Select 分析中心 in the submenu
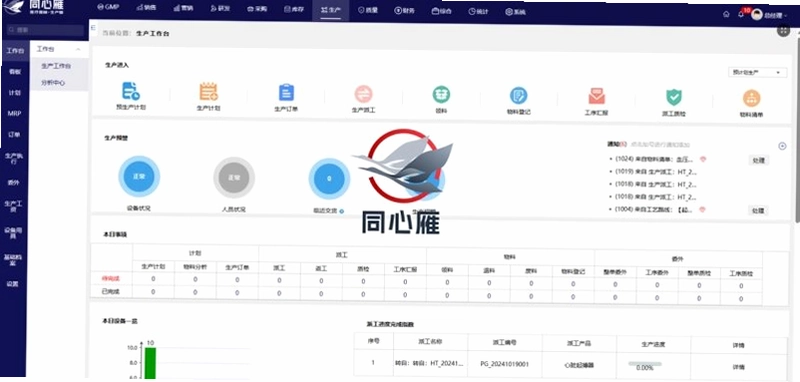The width and height of the screenshot is (800, 382). (x=53, y=83)
